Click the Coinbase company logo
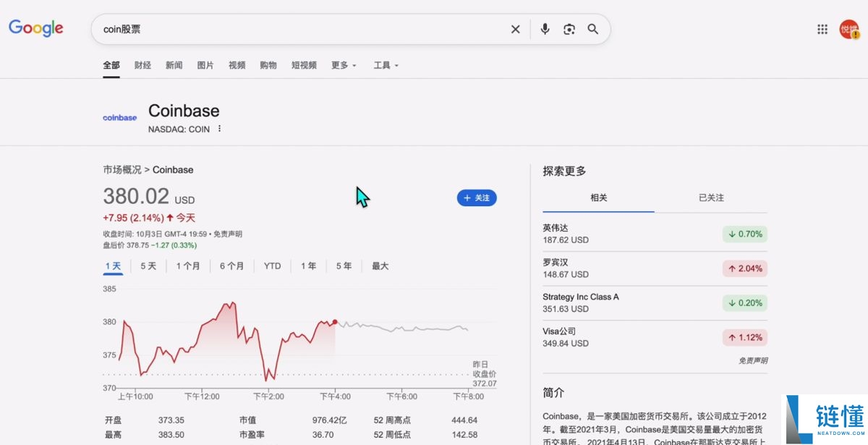This screenshot has height=445, width=868. point(119,117)
